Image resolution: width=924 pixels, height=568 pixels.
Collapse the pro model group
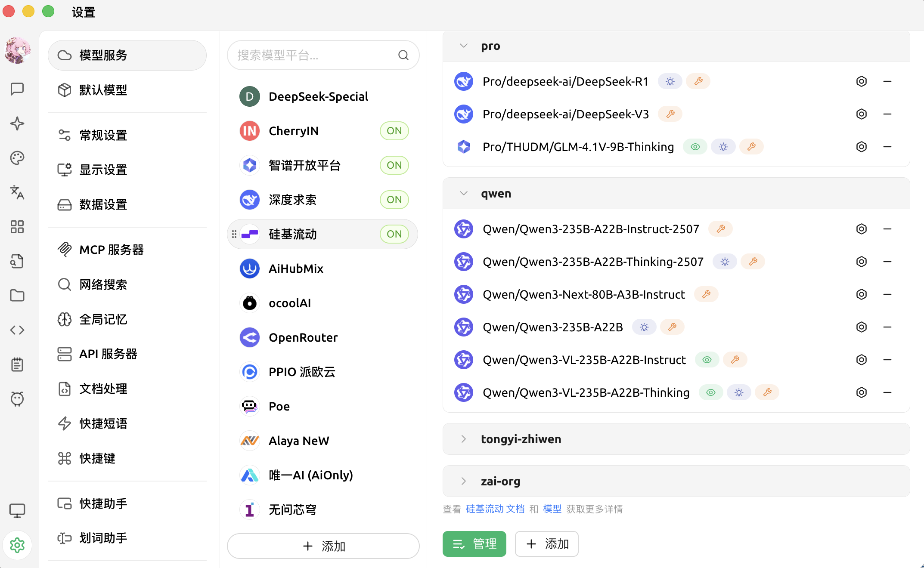coord(464,46)
